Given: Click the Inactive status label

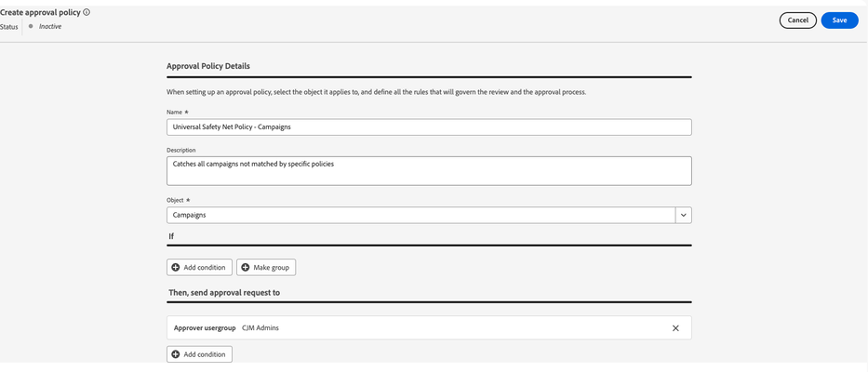Looking at the screenshot, I should tap(50, 27).
